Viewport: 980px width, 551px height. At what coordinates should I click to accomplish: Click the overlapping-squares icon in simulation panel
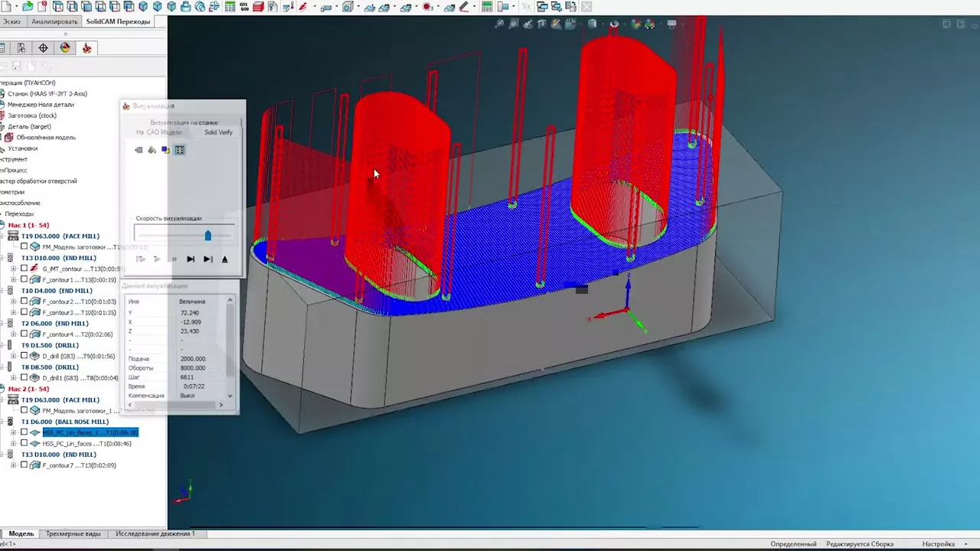click(x=165, y=150)
